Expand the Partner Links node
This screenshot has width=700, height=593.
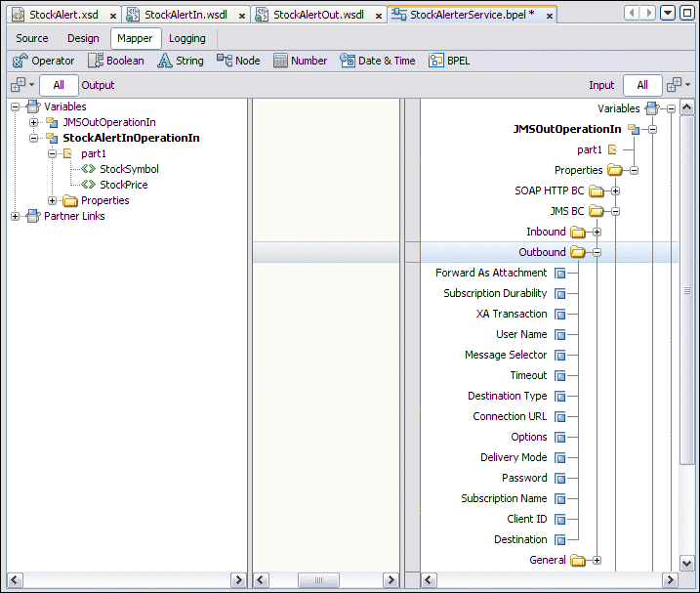coord(16,216)
